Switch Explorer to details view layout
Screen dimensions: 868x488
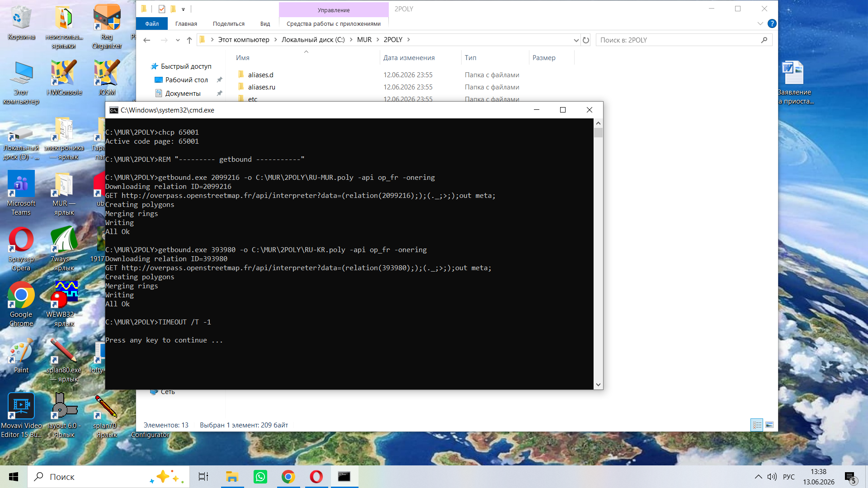(x=757, y=425)
